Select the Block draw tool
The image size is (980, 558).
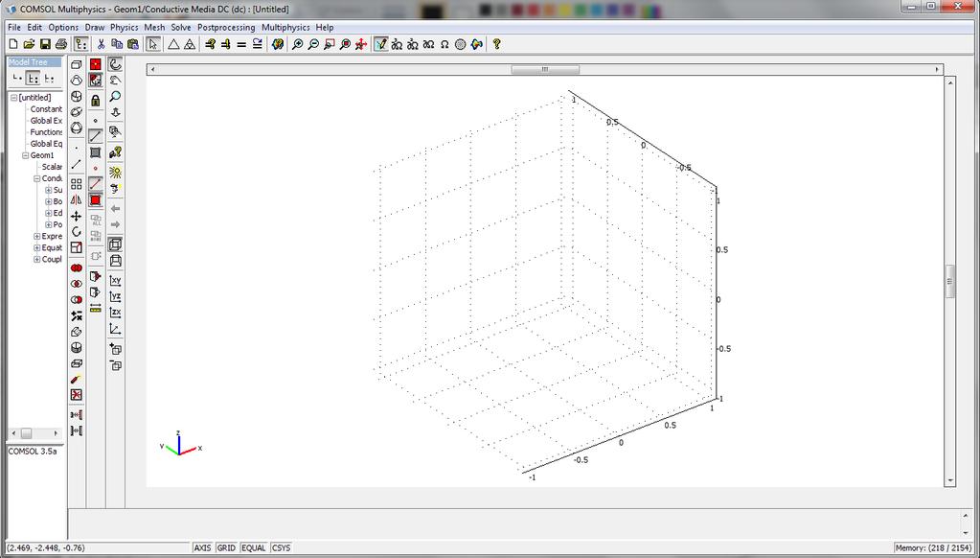click(77, 64)
